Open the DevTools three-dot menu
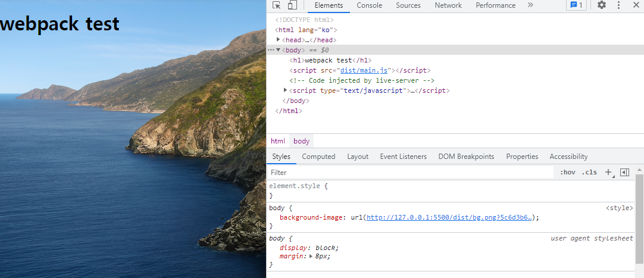Image resolution: width=644 pixels, height=278 pixels. 618,5
